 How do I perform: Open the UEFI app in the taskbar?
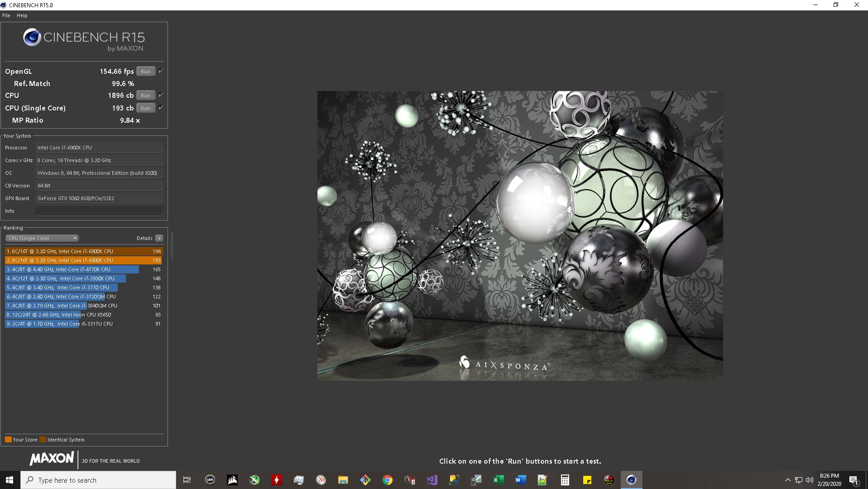210,480
